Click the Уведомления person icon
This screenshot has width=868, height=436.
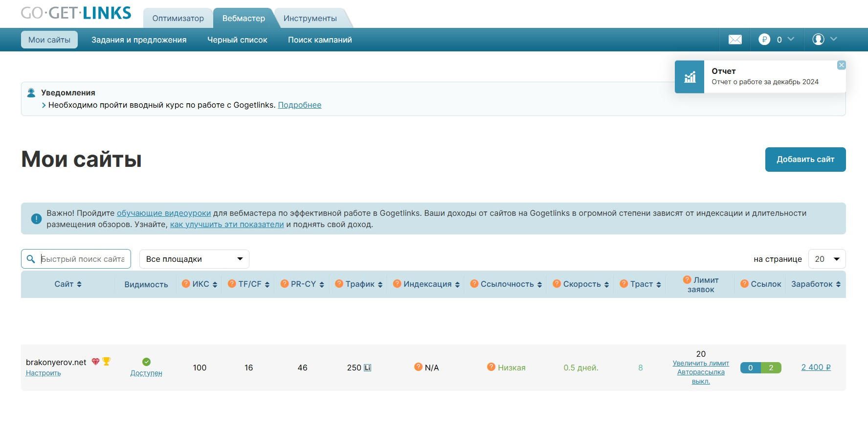click(31, 92)
